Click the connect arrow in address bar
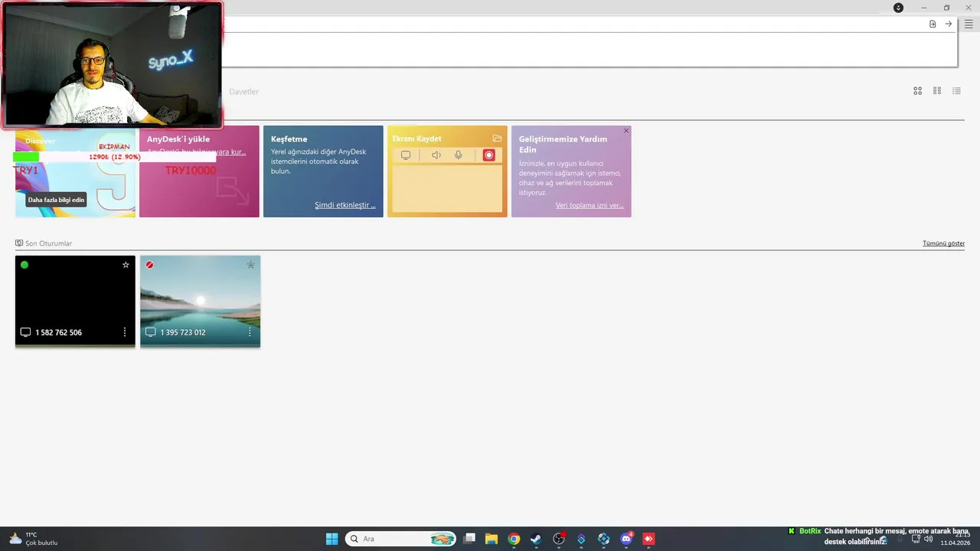 pos(949,24)
